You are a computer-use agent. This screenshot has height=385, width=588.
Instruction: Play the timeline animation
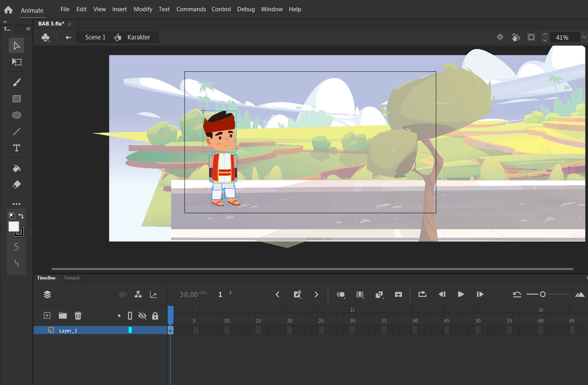[x=461, y=295]
